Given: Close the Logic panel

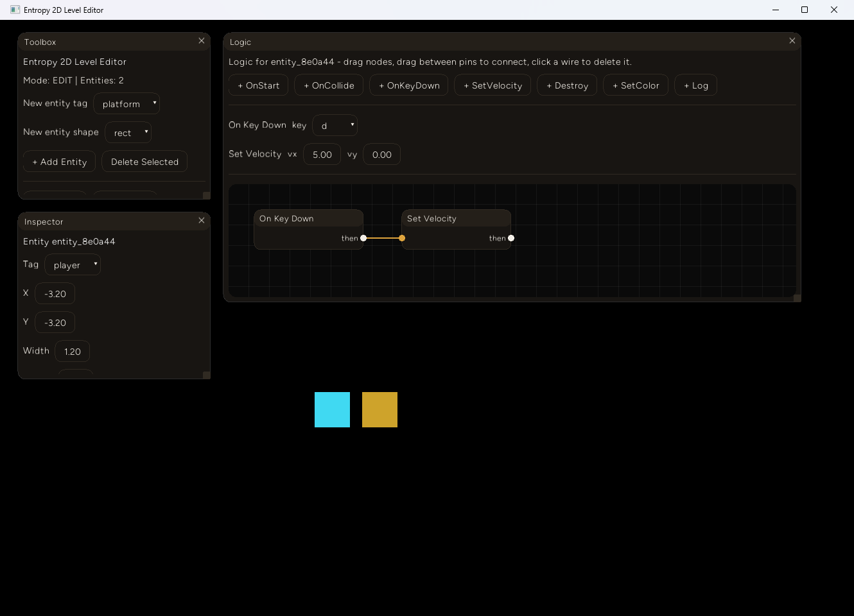Looking at the screenshot, I should [792, 41].
